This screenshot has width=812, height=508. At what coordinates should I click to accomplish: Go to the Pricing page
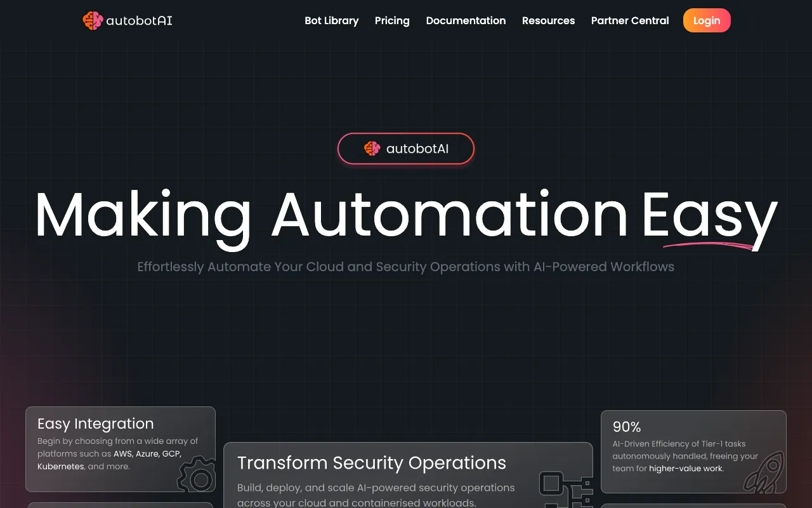(x=392, y=20)
